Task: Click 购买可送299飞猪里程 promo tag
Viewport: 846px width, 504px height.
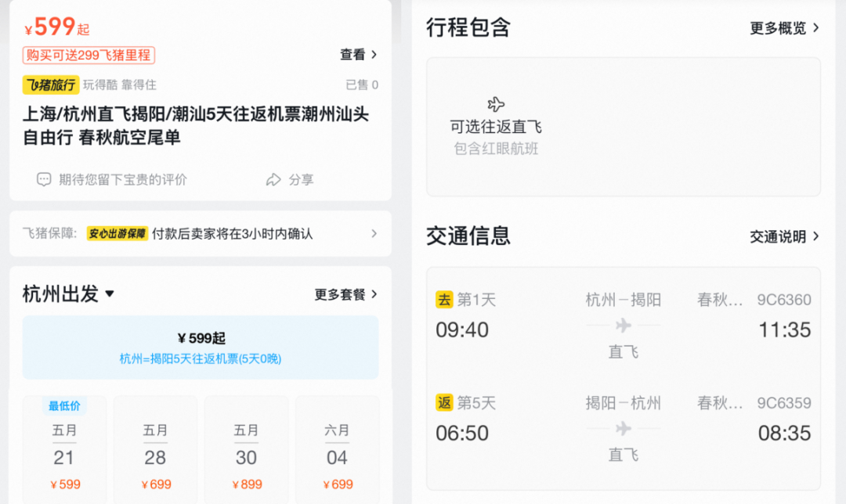Action: tap(89, 55)
